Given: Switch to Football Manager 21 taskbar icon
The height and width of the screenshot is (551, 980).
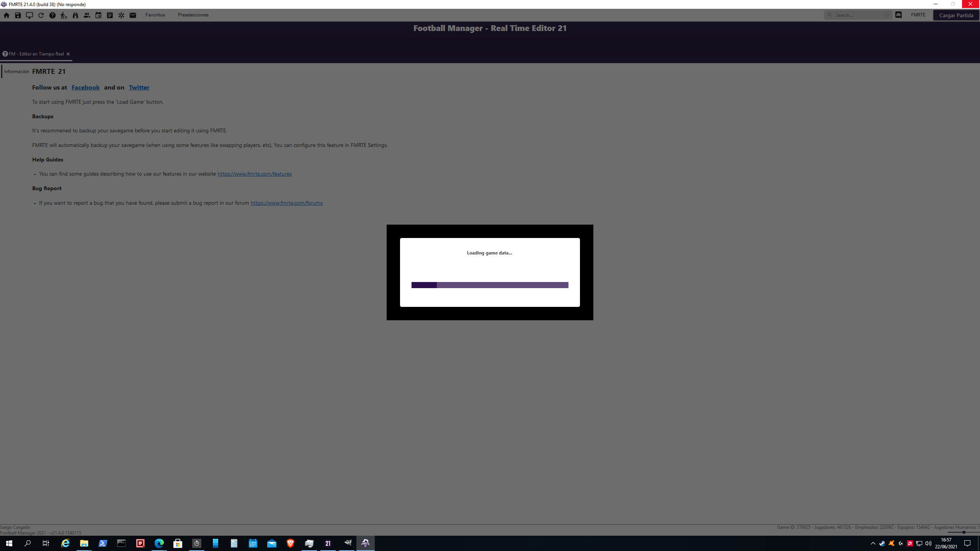Looking at the screenshot, I should click(x=328, y=543).
